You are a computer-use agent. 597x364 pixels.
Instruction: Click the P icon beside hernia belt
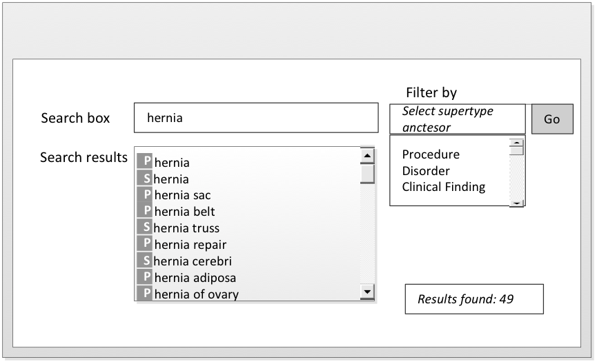click(144, 212)
